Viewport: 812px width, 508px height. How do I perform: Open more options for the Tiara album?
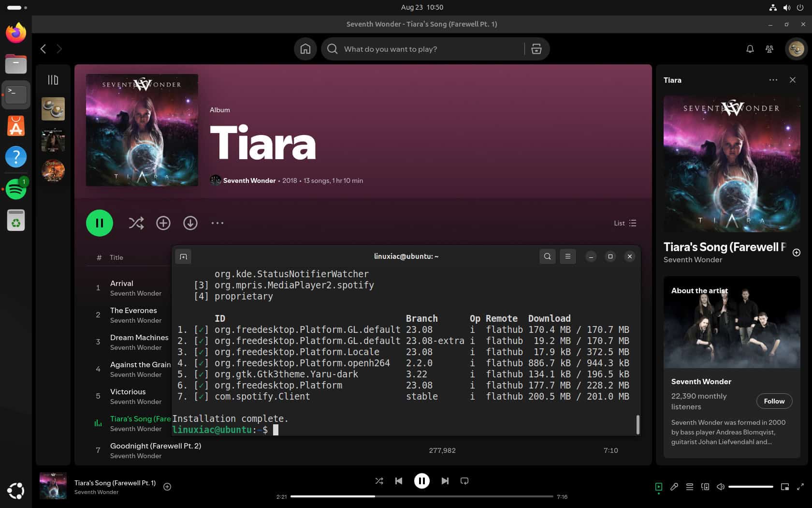point(217,223)
